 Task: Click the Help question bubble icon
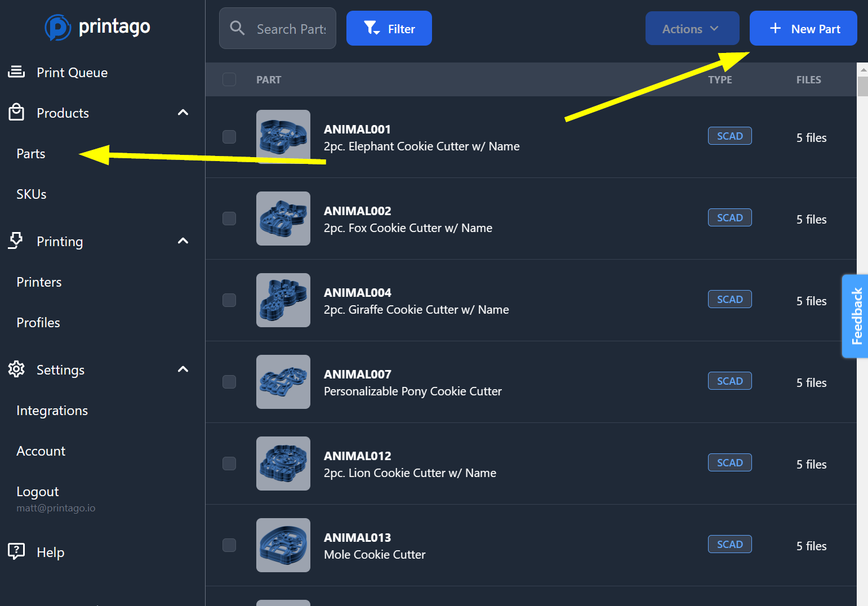coord(16,551)
